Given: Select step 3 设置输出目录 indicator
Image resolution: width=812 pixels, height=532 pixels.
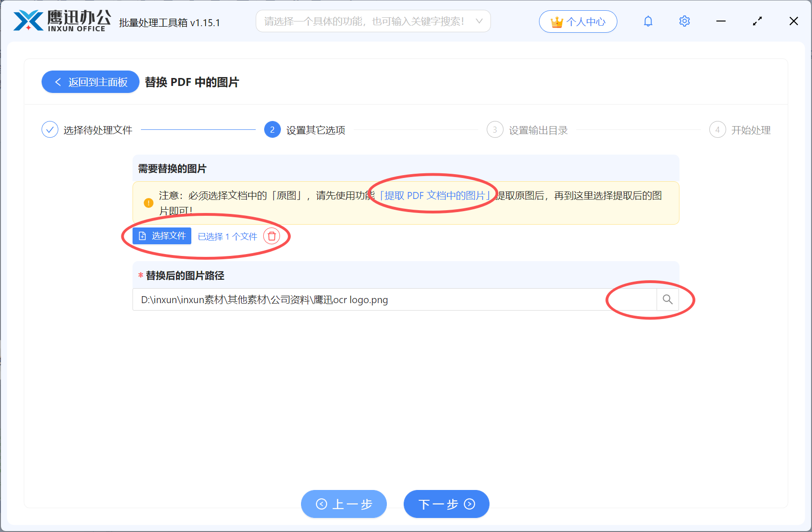Looking at the screenshot, I should tap(495, 130).
